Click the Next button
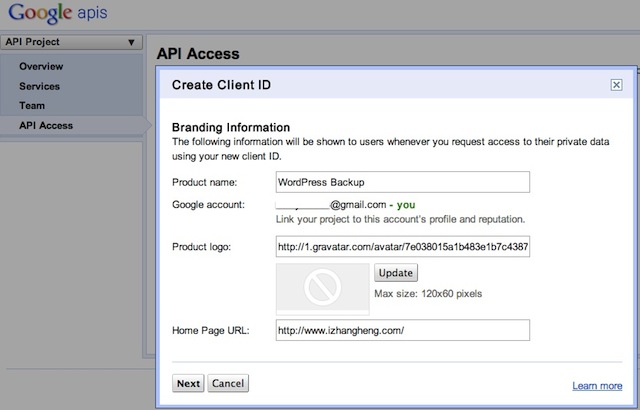 point(188,383)
